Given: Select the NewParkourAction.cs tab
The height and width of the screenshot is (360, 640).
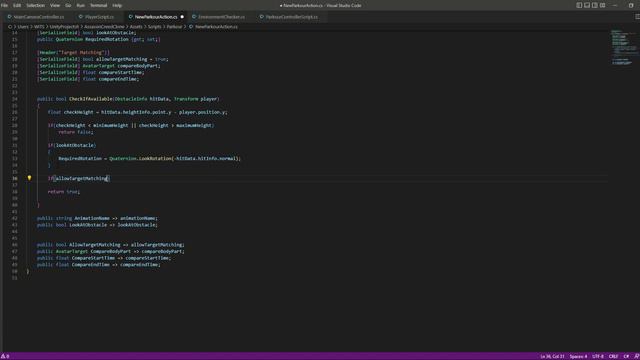Looking at the screenshot, I should [156, 17].
